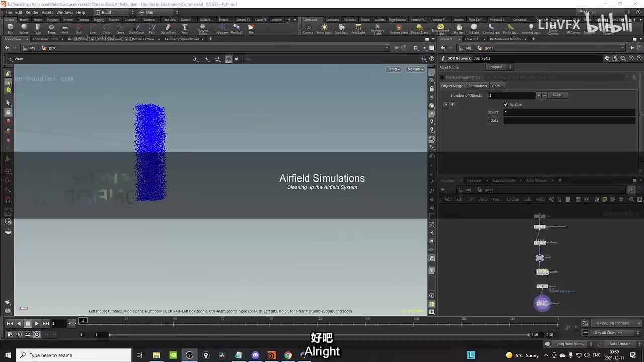Open Windows taskbar search box
Viewport: 644px width, 362px height.
73,355
